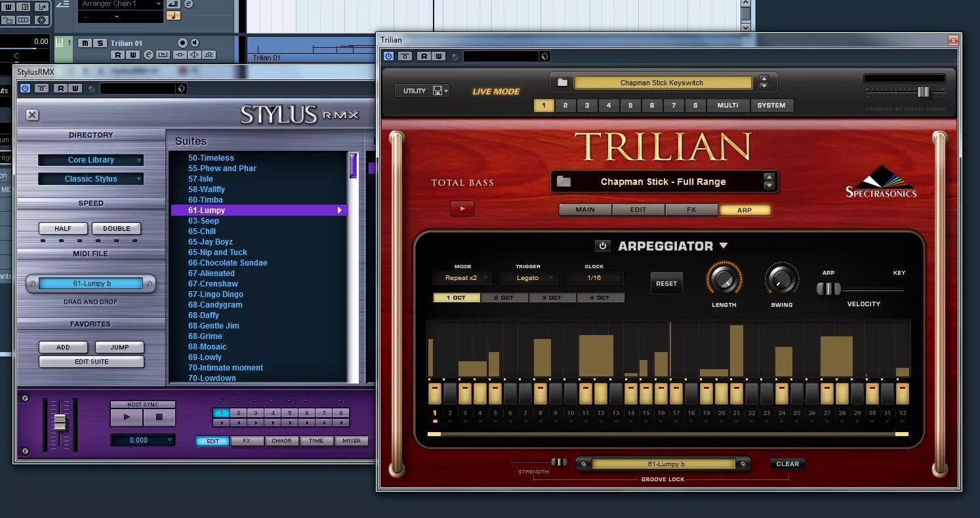The height and width of the screenshot is (518, 980).
Task: Mute the Trilian 01 track
Action: coord(85,43)
